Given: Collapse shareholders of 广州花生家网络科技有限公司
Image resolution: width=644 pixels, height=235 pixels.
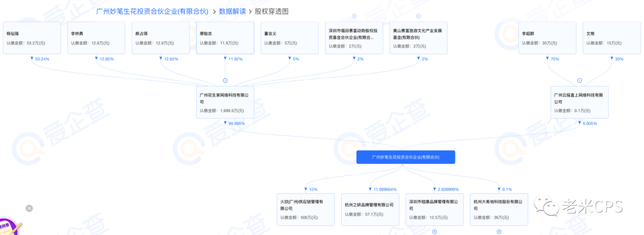Looking at the screenshot, I should [x=225, y=81].
